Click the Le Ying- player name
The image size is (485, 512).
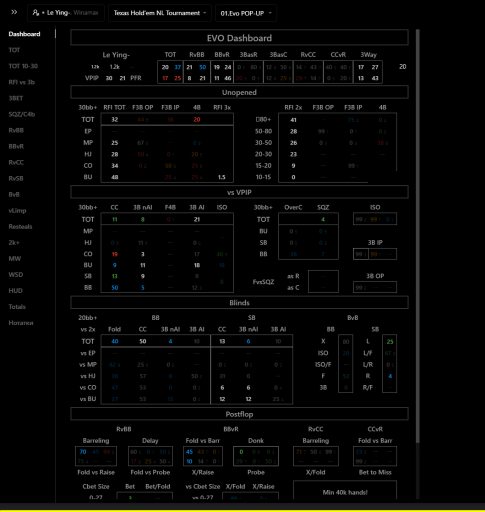click(116, 55)
